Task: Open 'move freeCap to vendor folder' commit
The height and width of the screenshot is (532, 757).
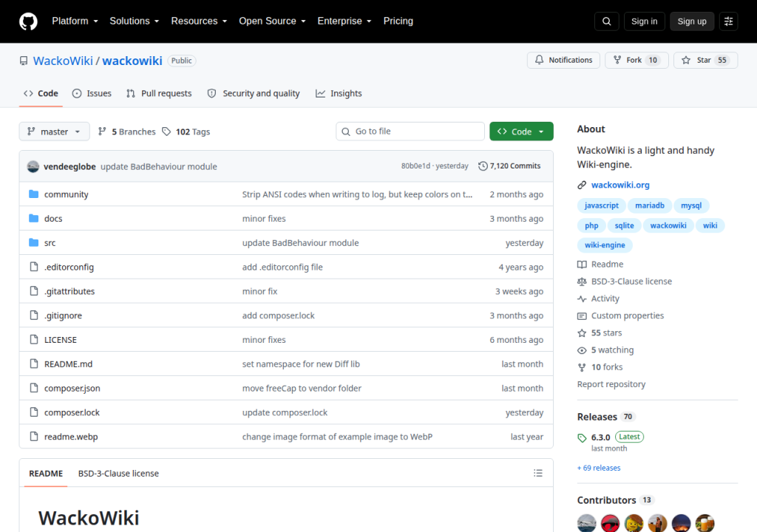Action: tap(302, 388)
